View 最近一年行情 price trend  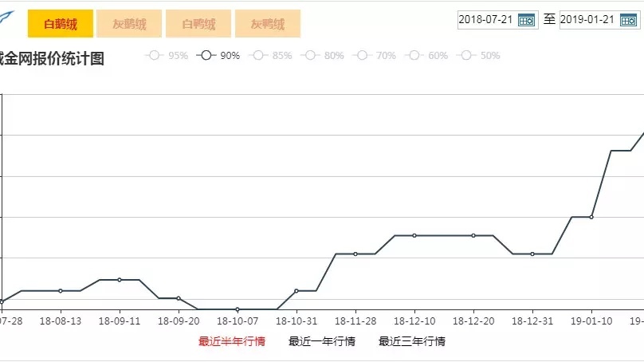[322, 341]
